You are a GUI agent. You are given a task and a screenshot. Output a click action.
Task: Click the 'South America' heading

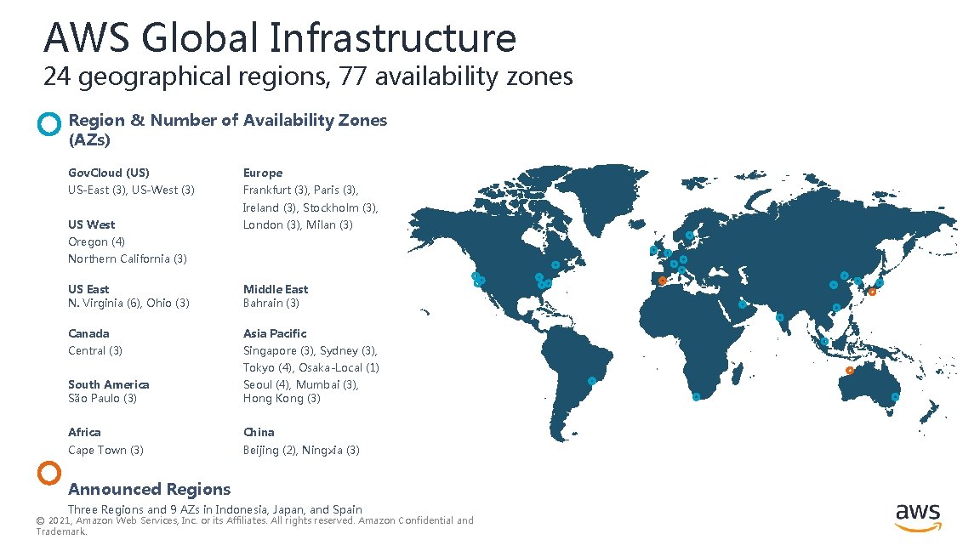[x=109, y=384]
